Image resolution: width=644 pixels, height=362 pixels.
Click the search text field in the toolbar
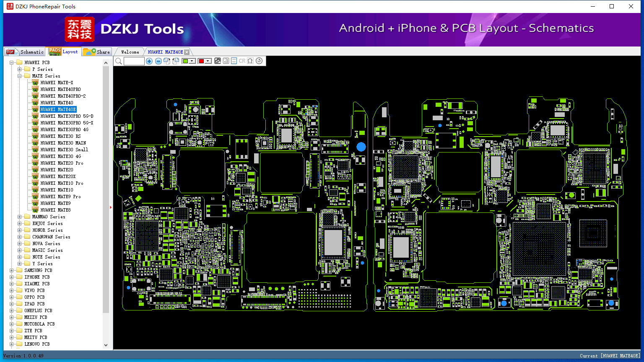[134, 61]
